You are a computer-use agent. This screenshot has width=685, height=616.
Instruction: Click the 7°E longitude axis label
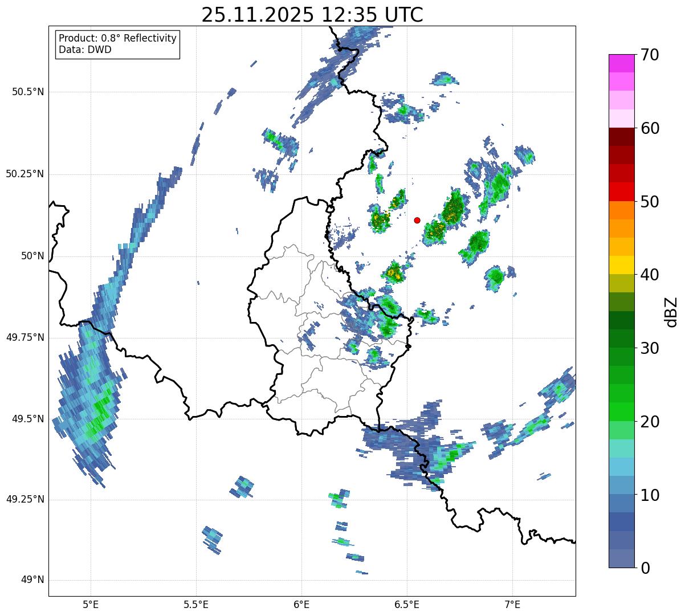[512, 603]
